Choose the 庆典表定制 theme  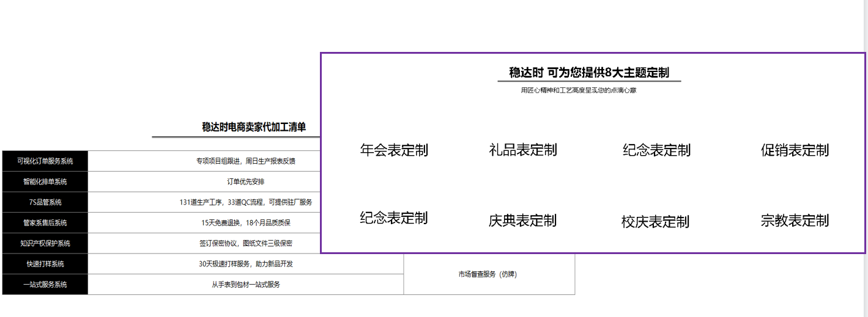point(522,220)
